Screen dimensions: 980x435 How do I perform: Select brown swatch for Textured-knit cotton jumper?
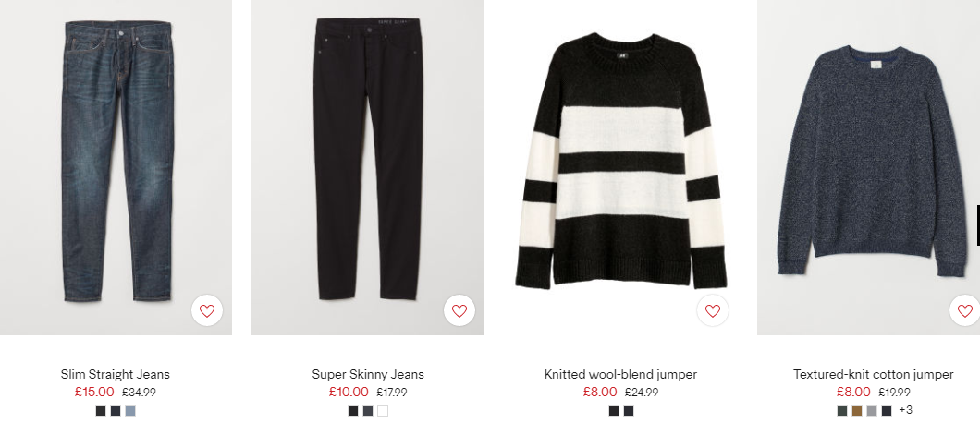pos(857,411)
